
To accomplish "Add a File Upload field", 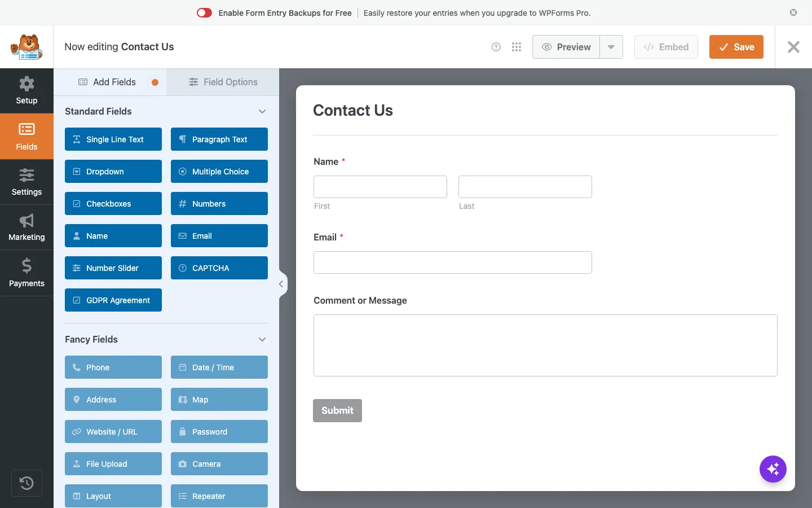I will coord(113,464).
